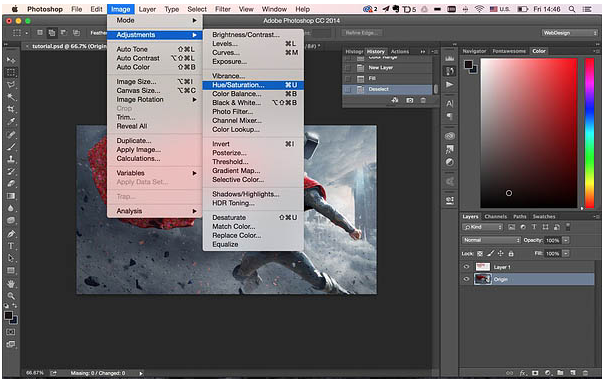603x380 pixels.
Task: Open the WebDesign workspace dropdown
Action: point(570,33)
